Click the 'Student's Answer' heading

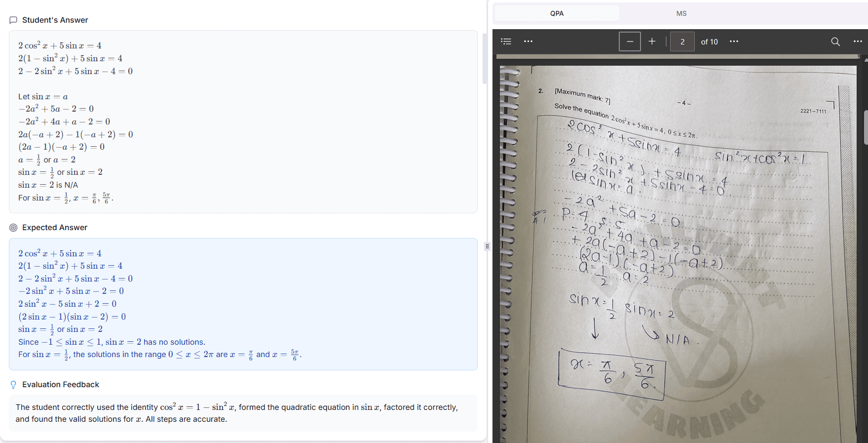(55, 20)
